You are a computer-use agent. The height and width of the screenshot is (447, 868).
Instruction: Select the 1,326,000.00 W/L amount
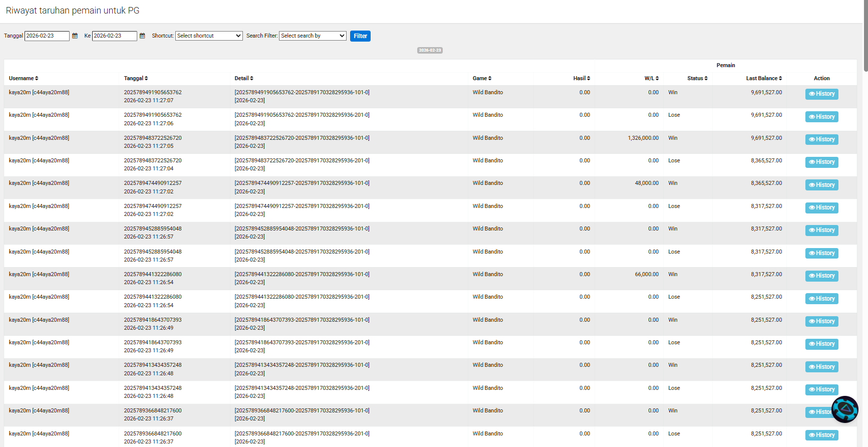point(643,138)
